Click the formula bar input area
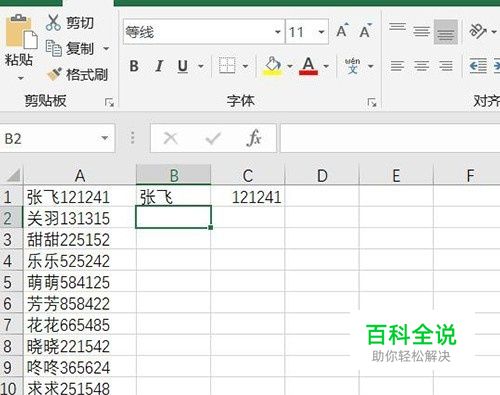This screenshot has width=500, height=395. 390,138
